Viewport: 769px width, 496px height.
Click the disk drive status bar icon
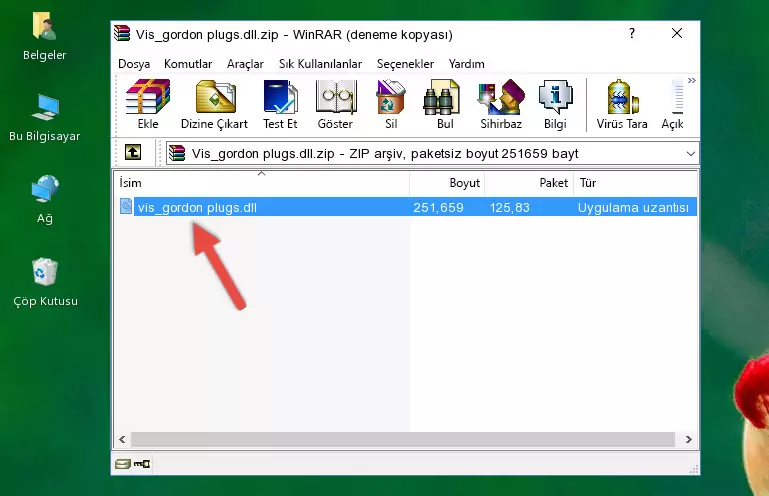click(123, 464)
